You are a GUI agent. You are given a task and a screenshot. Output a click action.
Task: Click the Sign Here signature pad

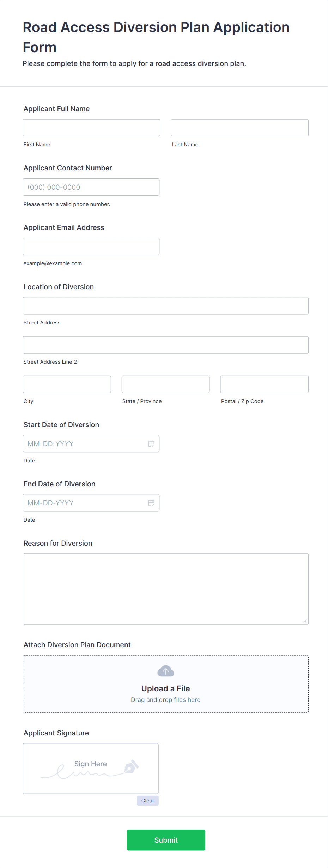[90, 768]
